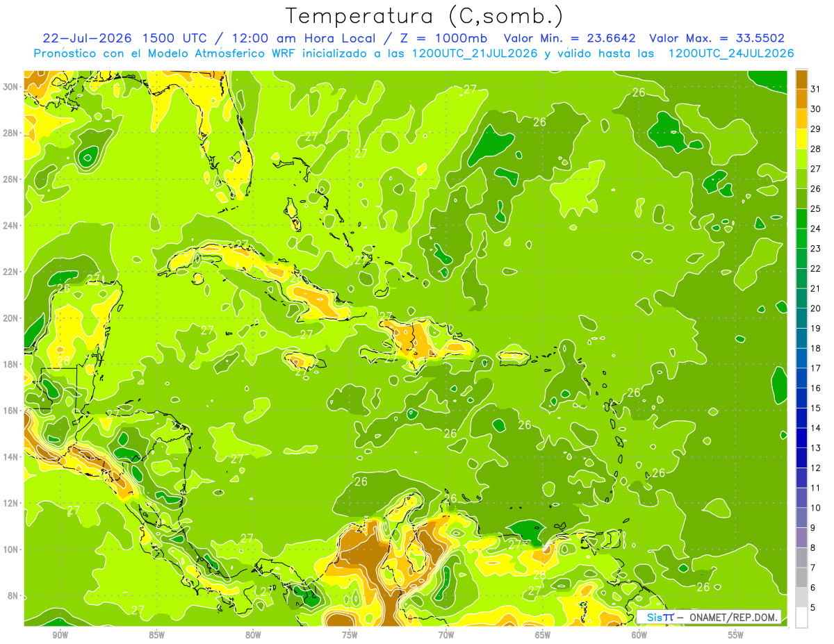Click the 24N latitude axis label
The image size is (834, 644).
click(x=11, y=225)
